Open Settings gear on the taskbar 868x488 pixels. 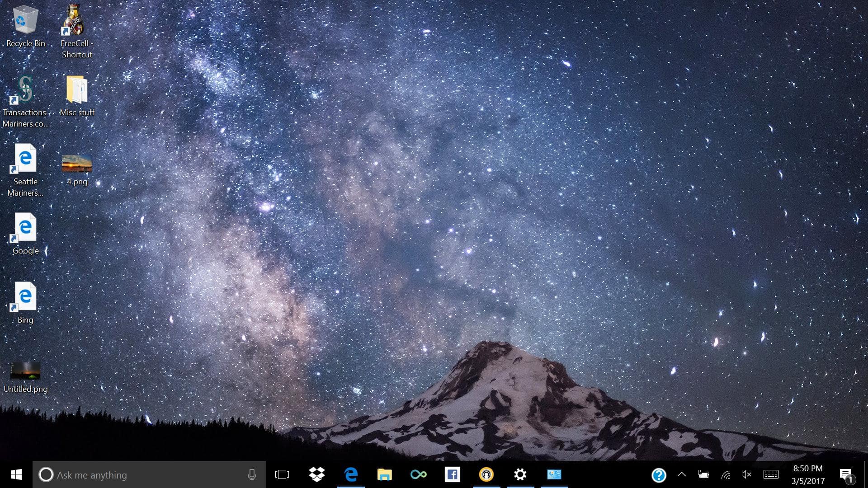pyautogui.click(x=520, y=474)
